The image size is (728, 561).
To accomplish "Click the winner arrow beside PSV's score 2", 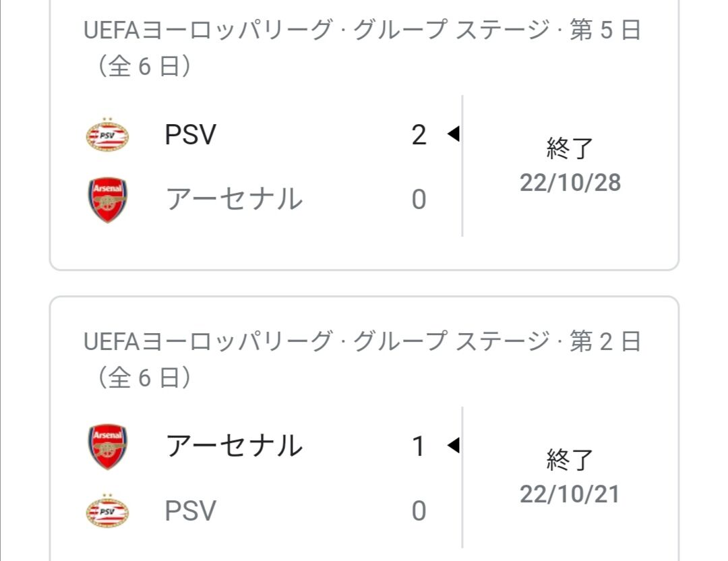I will pyautogui.click(x=453, y=134).
